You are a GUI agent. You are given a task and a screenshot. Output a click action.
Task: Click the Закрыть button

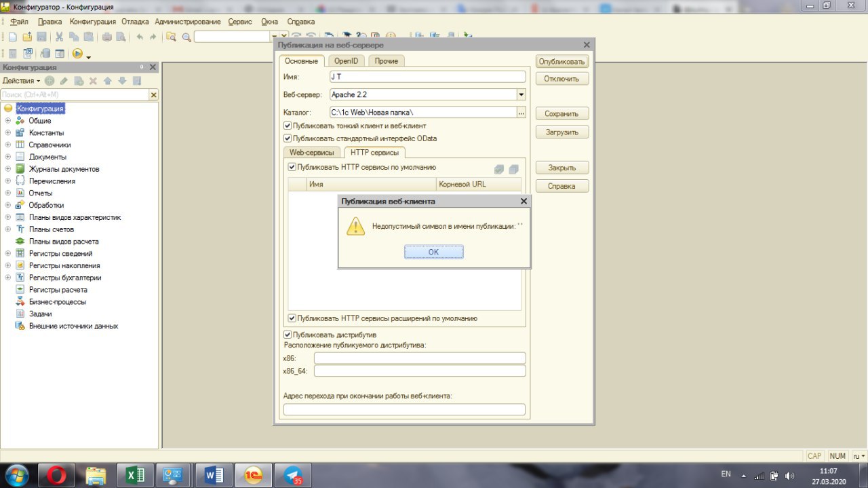point(562,168)
